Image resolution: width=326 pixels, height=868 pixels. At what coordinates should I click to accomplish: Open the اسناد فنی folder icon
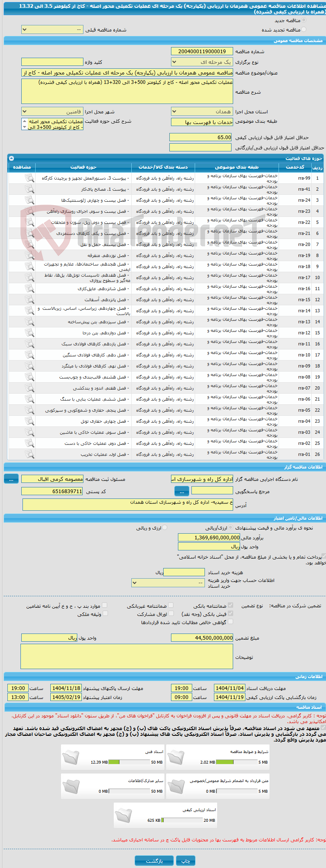click(x=70, y=758)
